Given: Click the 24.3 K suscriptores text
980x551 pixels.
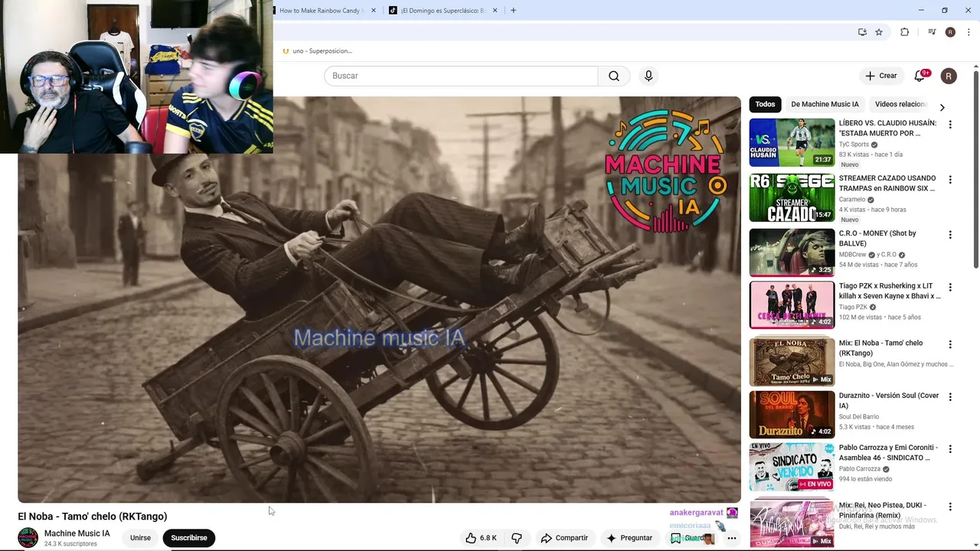Looking at the screenshot, I should pyautogui.click(x=70, y=544).
